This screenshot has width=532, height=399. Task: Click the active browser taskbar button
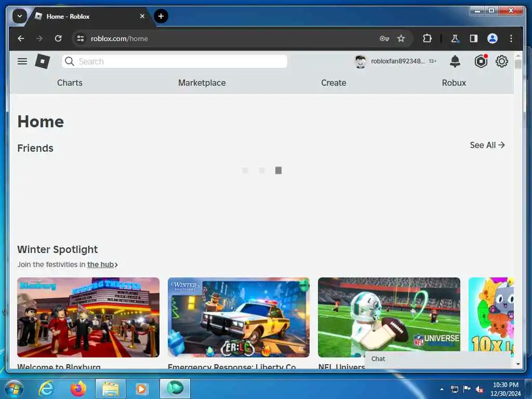(175, 389)
